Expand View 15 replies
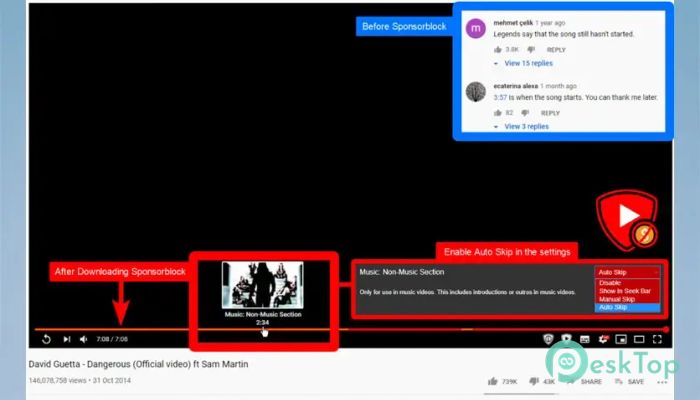 click(x=528, y=63)
